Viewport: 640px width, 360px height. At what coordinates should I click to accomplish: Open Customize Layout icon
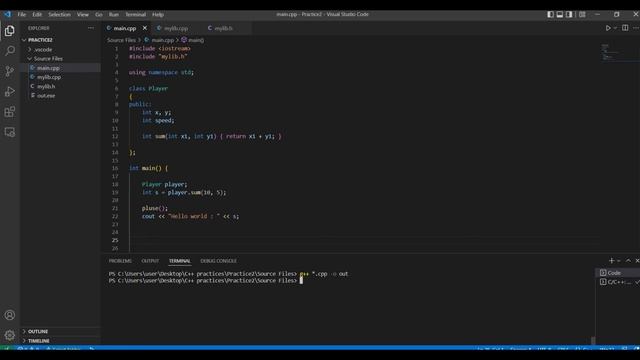click(582, 14)
